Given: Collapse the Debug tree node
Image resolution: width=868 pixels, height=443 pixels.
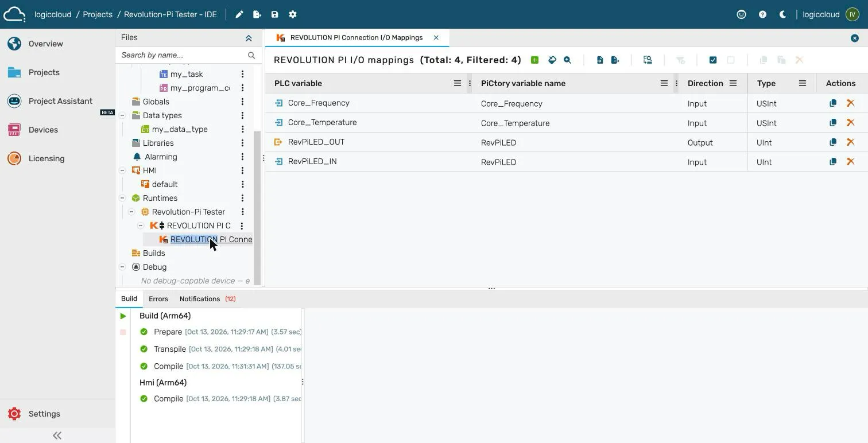Looking at the screenshot, I should (122, 267).
